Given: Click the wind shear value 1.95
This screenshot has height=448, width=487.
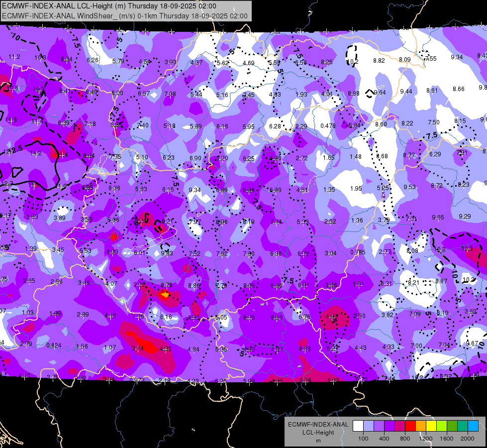Looking at the screenshot, I should pos(356,188).
